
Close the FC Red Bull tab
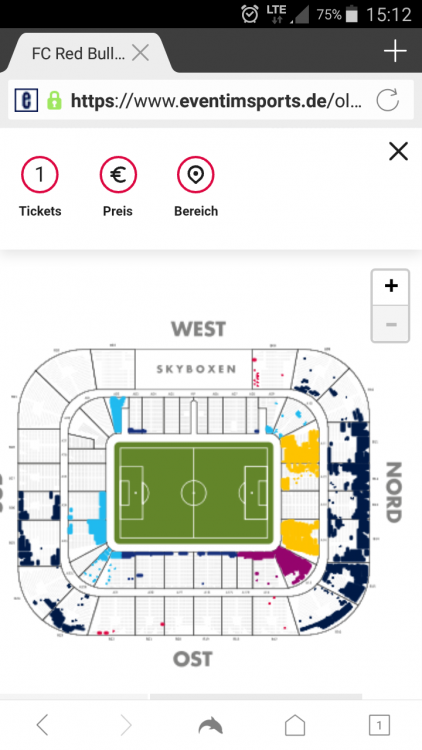pyautogui.click(x=140, y=53)
